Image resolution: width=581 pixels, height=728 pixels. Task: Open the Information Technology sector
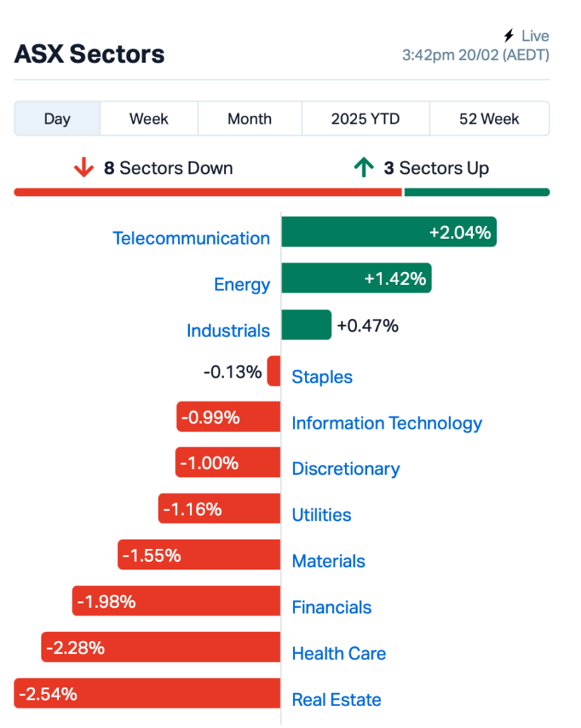point(387,423)
